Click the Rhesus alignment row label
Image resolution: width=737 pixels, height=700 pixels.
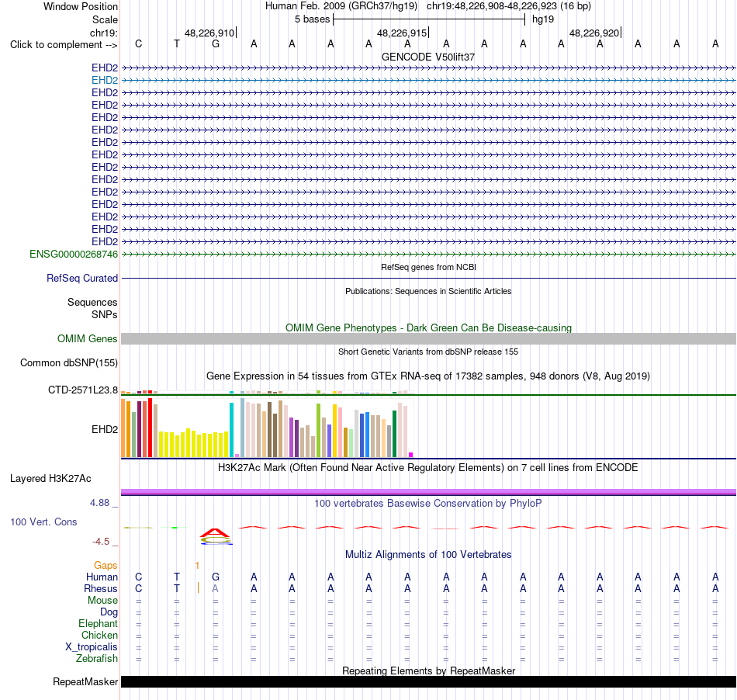point(101,588)
